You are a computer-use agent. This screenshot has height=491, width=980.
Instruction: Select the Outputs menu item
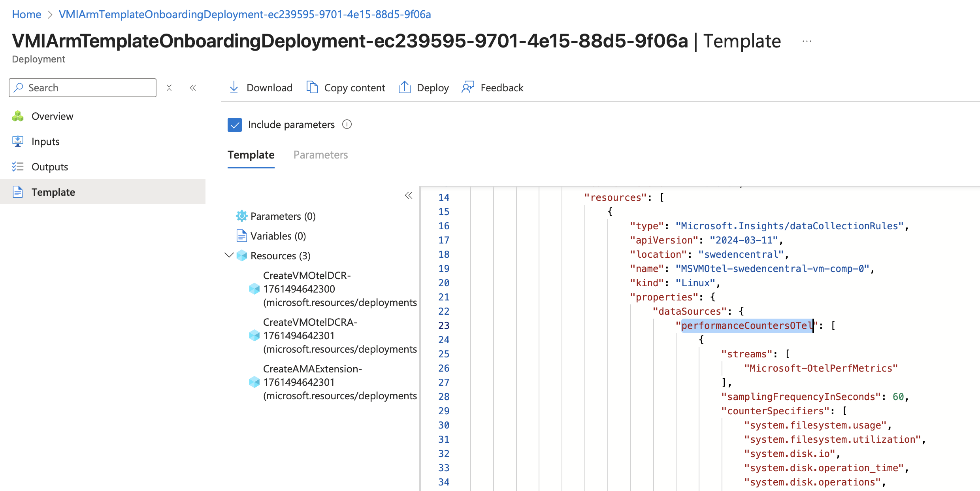[49, 166]
